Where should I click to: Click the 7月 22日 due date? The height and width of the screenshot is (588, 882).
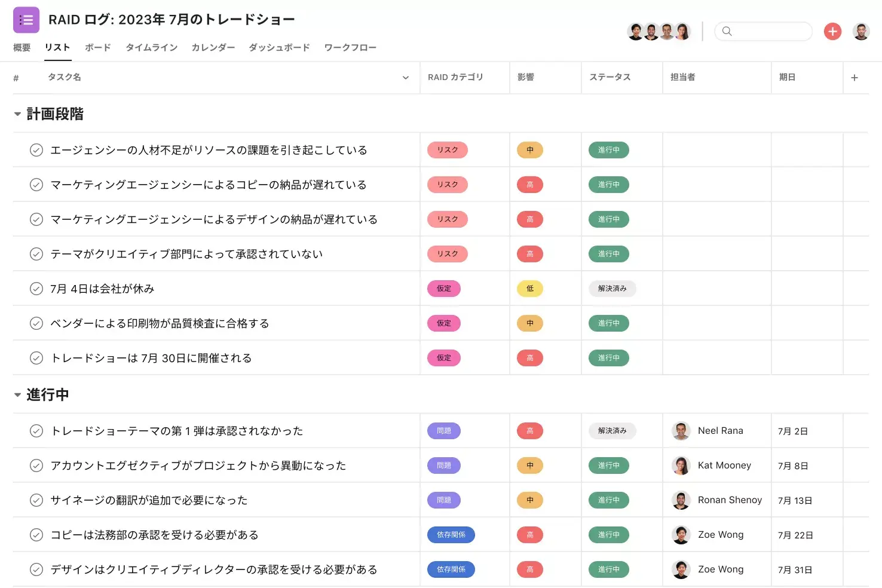(795, 535)
